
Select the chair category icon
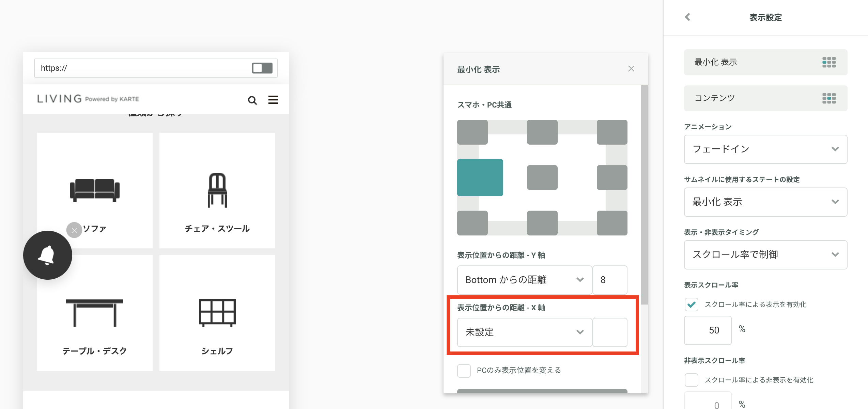[217, 190]
